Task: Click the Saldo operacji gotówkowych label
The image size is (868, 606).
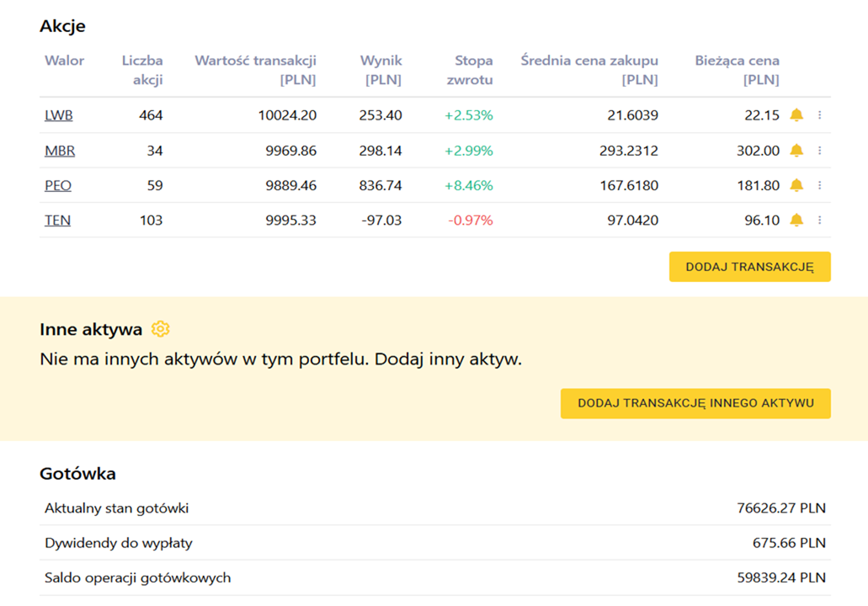Action: [138, 577]
